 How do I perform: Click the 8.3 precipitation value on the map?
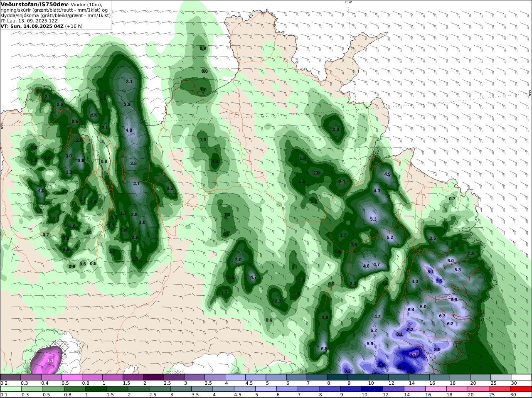pos(410,329)
